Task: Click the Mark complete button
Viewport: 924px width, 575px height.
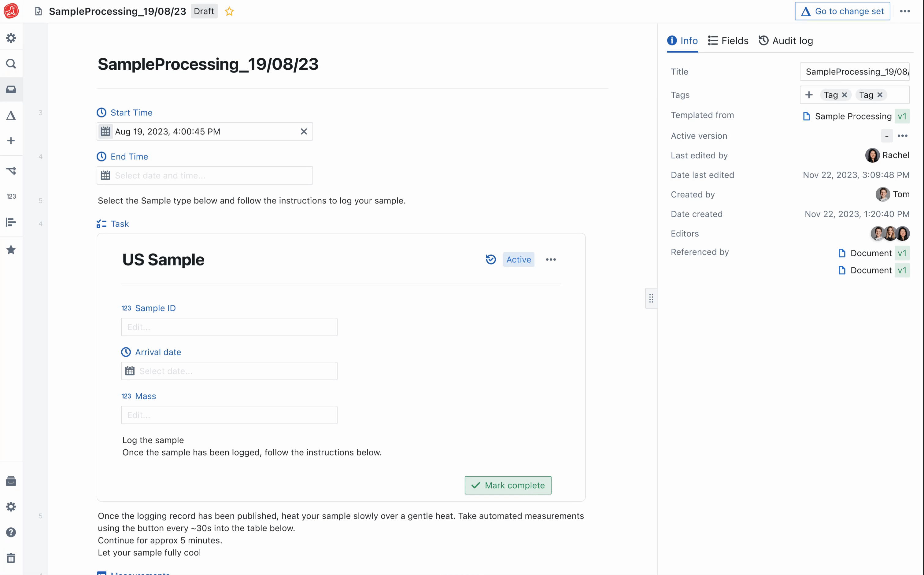Action: [x=508, y=485]
